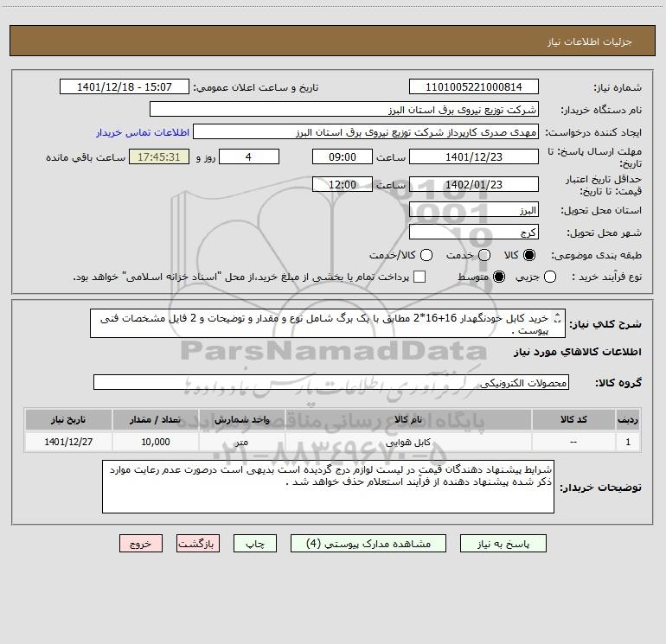Click the countdown timer 17:45:31 field
The width and height of the screenshot is (666, 644).
(159, 156)
